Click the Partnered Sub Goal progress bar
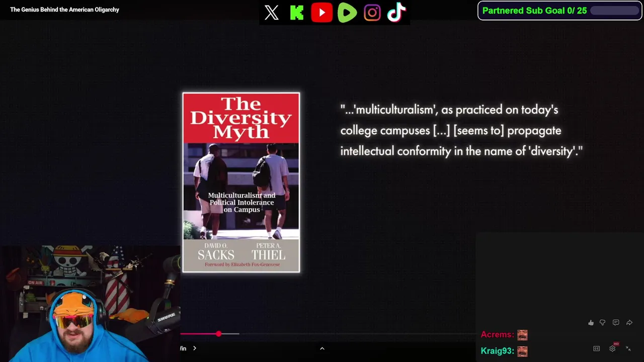This screenshot has height=362, width=644. [614, 11]
